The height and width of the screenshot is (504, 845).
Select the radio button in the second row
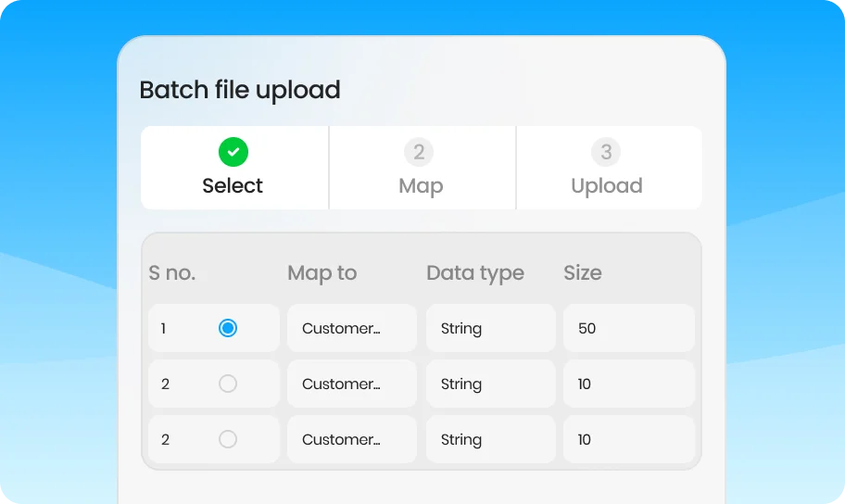click(x=228, y=384)
